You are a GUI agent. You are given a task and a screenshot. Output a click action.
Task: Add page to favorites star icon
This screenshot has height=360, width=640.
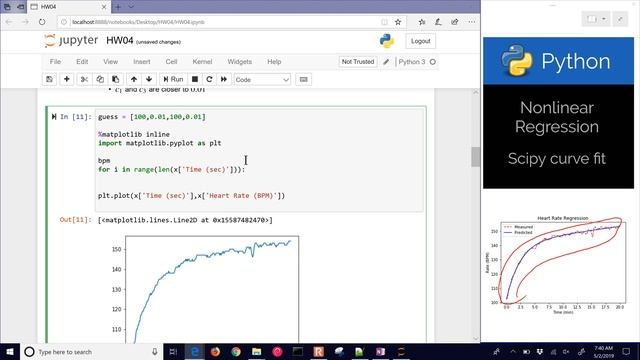click(398, 22)
